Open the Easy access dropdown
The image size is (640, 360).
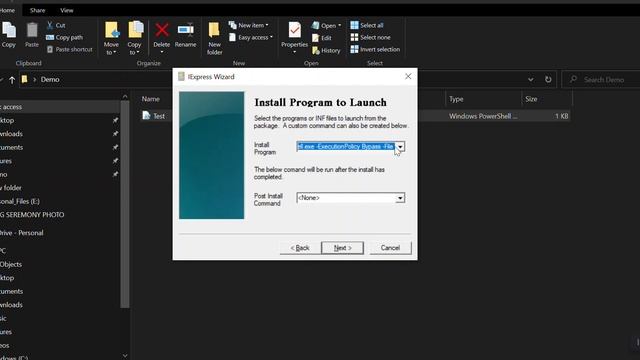251,38
